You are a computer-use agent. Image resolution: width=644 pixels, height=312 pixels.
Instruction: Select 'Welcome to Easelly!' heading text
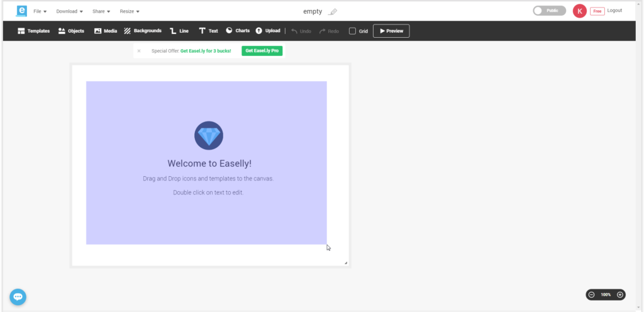tap(209, 164)
